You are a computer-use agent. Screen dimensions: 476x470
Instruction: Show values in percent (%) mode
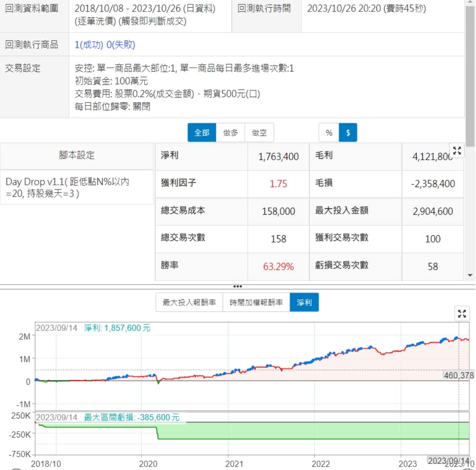point(329,133)
